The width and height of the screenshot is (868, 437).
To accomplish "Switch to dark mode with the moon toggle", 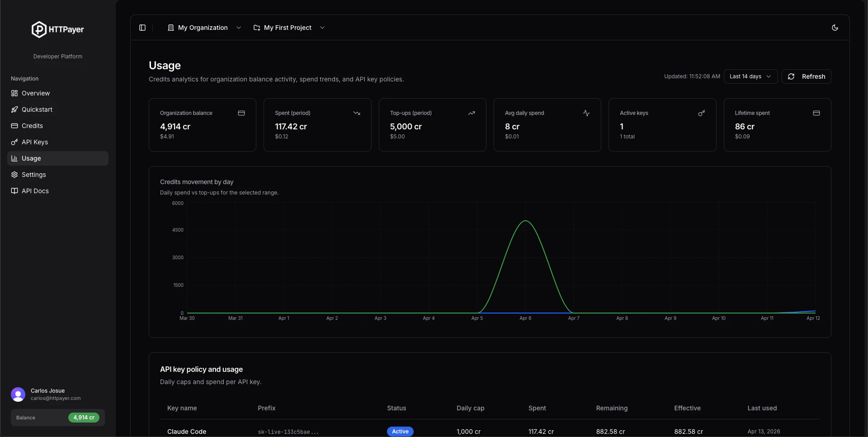I will pyautogui.click(x=835, y=28).
